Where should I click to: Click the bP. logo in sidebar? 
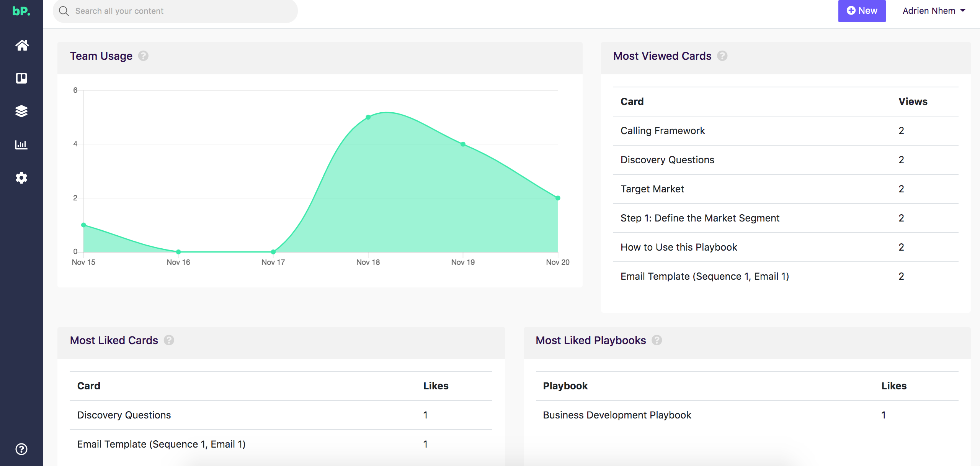pos(21,11)
